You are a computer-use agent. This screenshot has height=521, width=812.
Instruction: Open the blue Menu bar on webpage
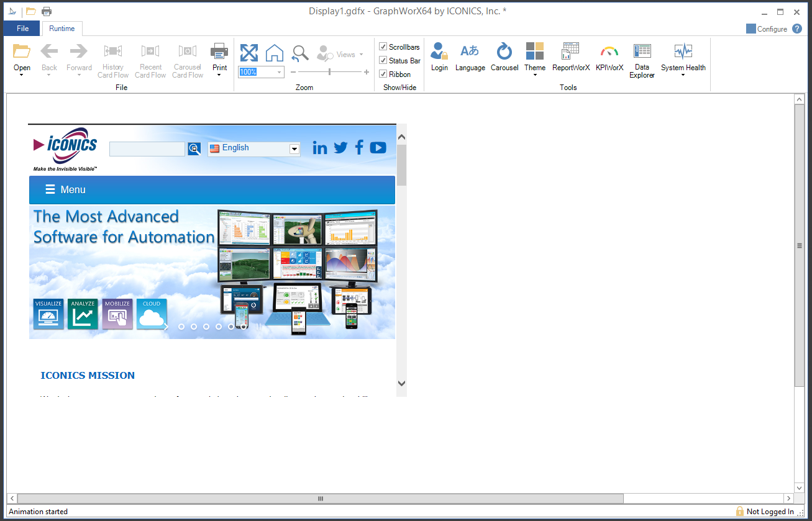point(212,190)
